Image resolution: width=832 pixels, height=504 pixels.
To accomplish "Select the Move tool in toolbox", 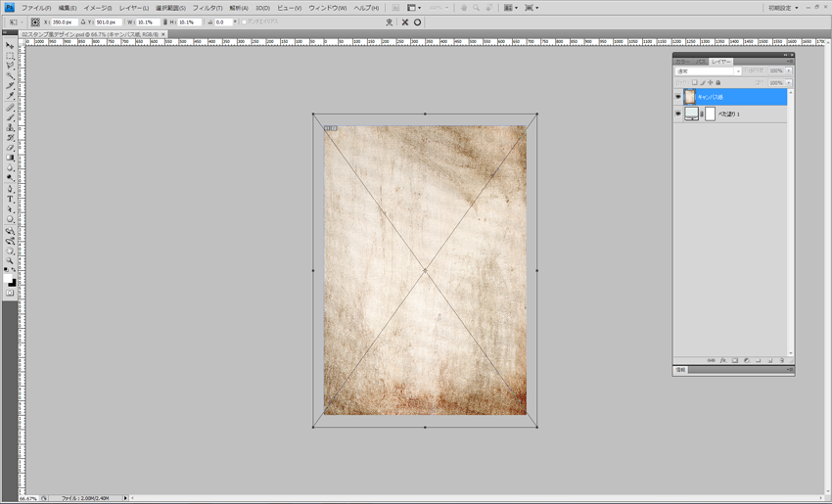I will tap(10, 45).
